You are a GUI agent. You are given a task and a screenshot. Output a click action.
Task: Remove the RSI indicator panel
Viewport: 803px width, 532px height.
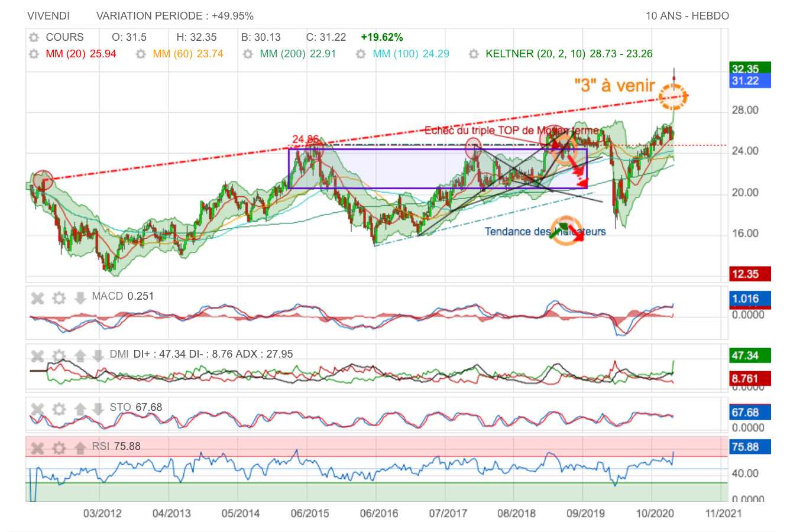pos(38,448)
